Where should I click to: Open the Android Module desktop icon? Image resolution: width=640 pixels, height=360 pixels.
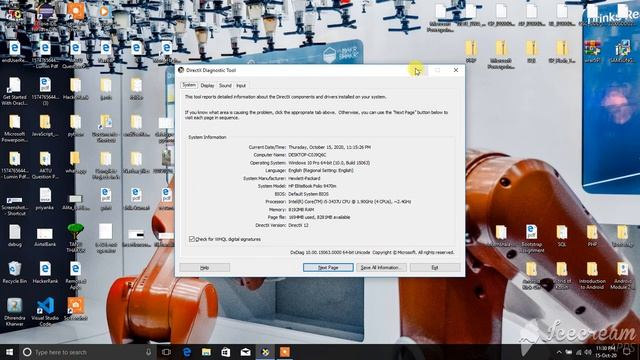click(622, 275)
